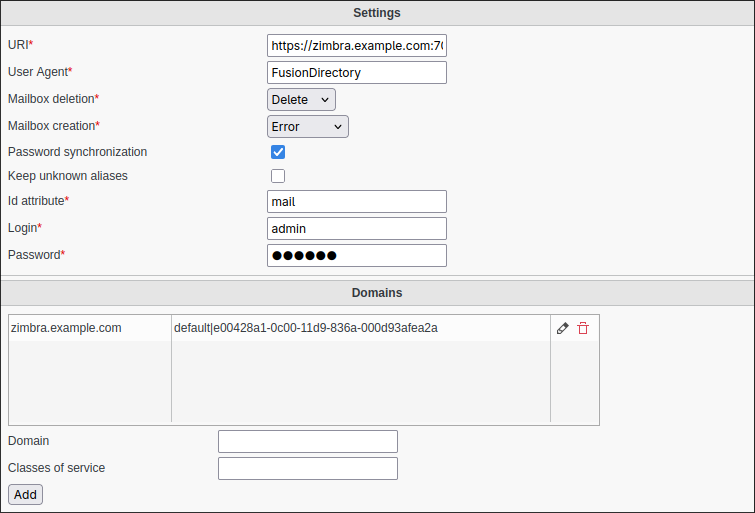Viewport: 755px width, 513px height.
Task: Open the Mailbox creation dropdown
Action: 308,127
